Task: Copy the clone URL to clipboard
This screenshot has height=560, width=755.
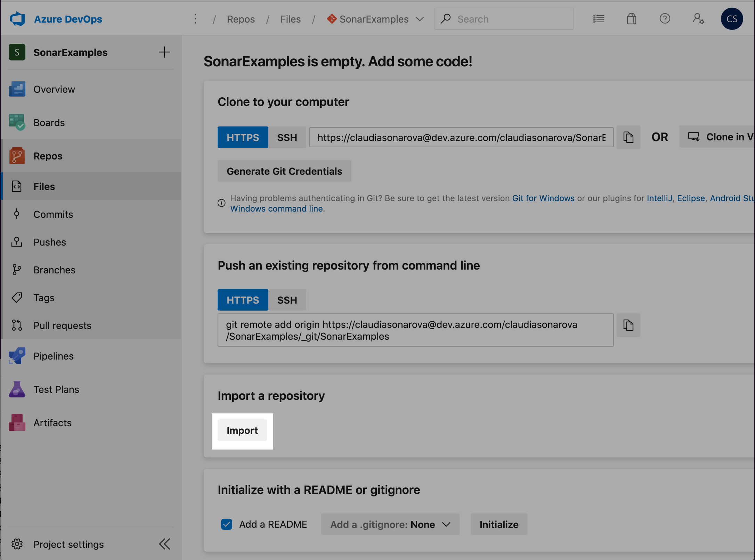Action: 628,137
